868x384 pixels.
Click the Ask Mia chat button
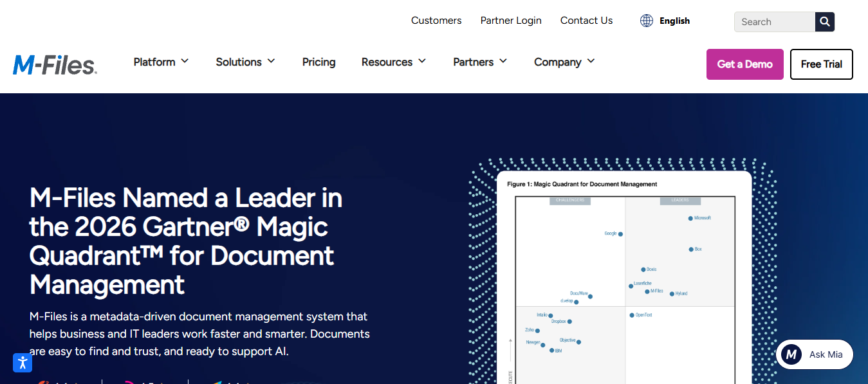click(x=815, y=354)
